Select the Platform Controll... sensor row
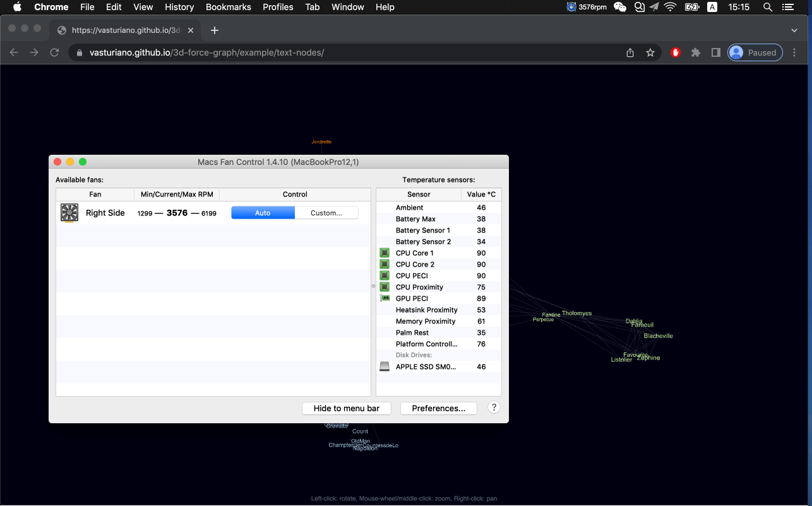The image size is (812, 506). (439, 344)
